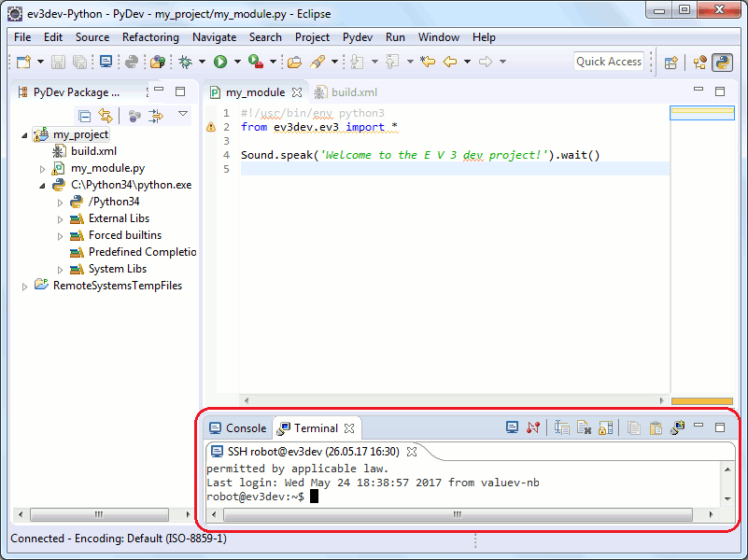Run the program with the green play icon
This screenshot has width=748, height=560.
coord(219,62)
